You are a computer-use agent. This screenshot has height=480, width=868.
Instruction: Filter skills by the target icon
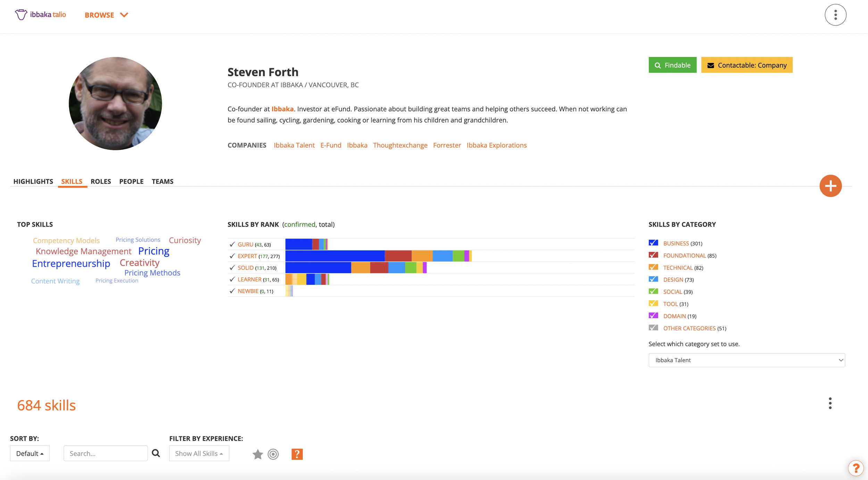point(273,454)
